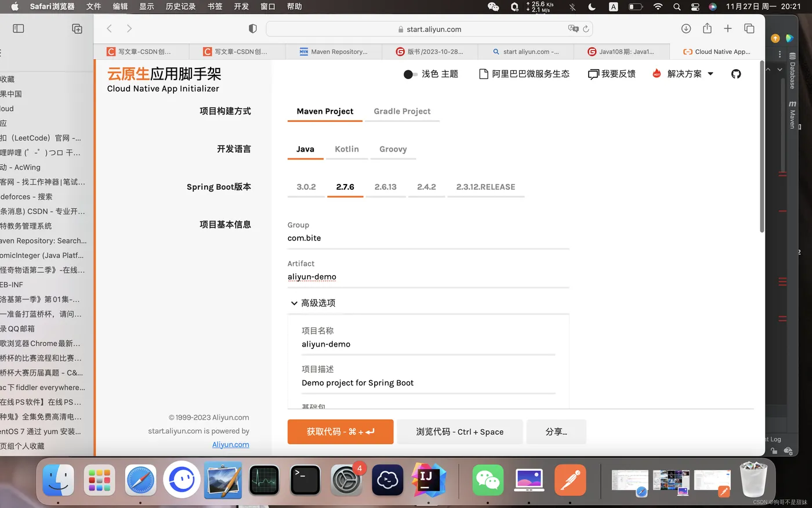This screenshot has height=508, width=812.
Task: Open Finder from the Dock
Action: coord(59,480)
